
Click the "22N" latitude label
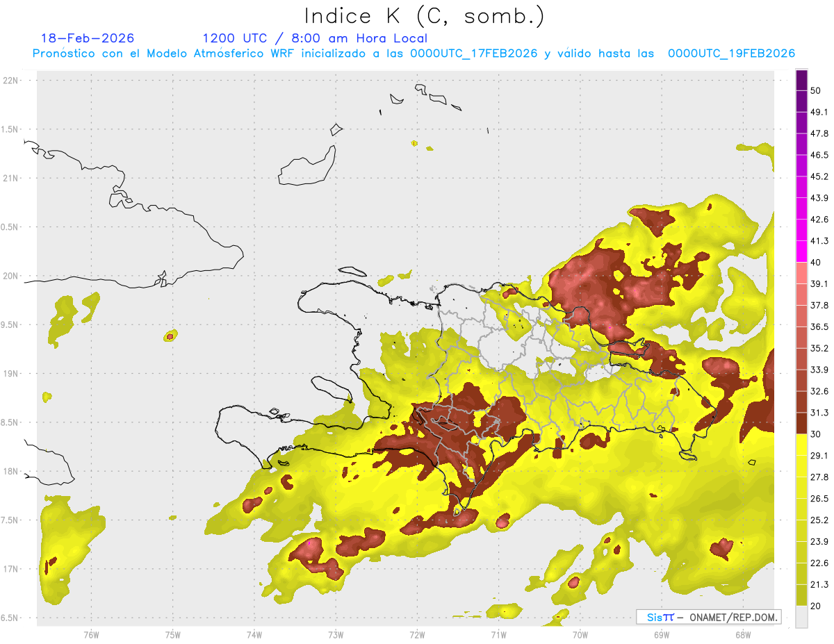click(x=12, y=81)
